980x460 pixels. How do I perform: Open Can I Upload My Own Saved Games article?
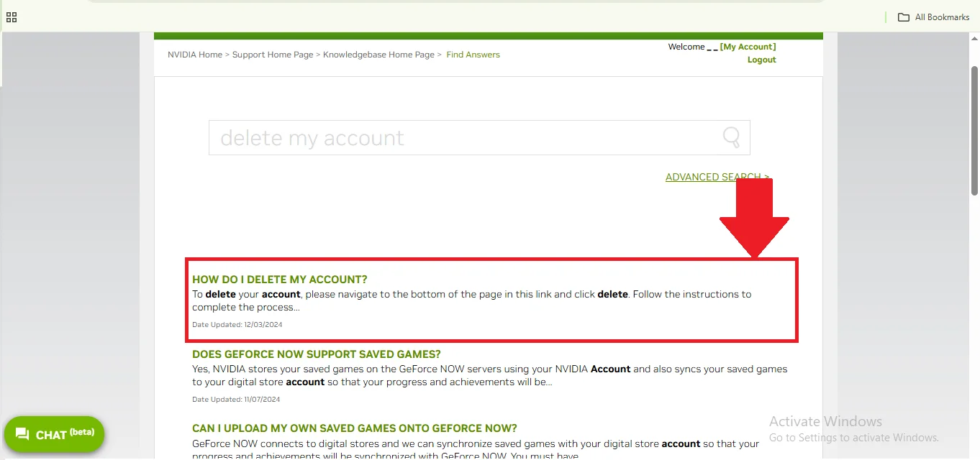[x=355, y=428]
